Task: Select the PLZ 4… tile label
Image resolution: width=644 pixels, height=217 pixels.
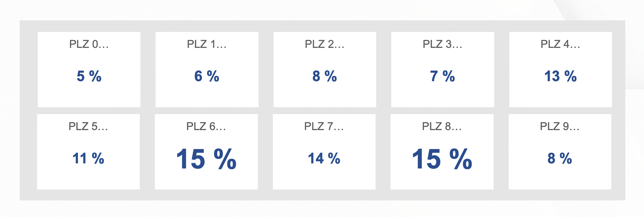Action: point(560,44)
